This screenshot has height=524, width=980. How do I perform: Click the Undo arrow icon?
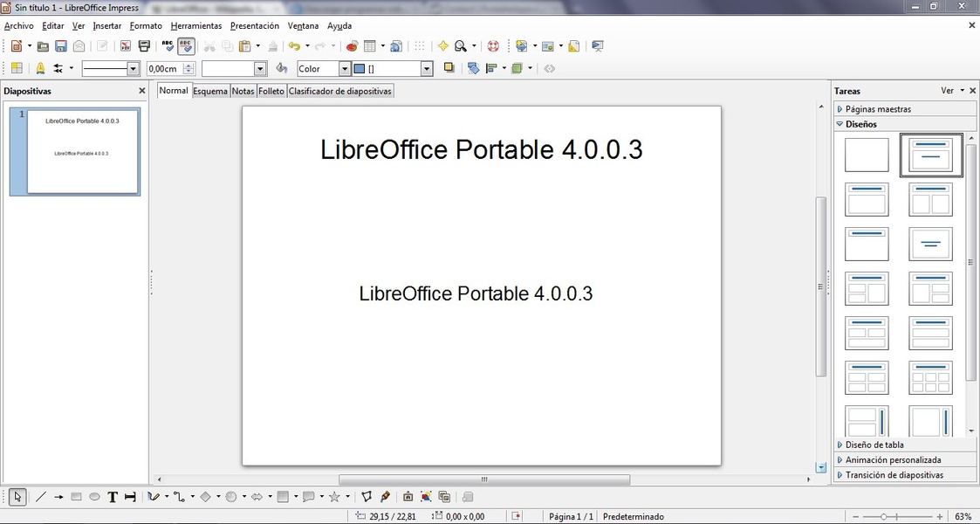(294, 46)
